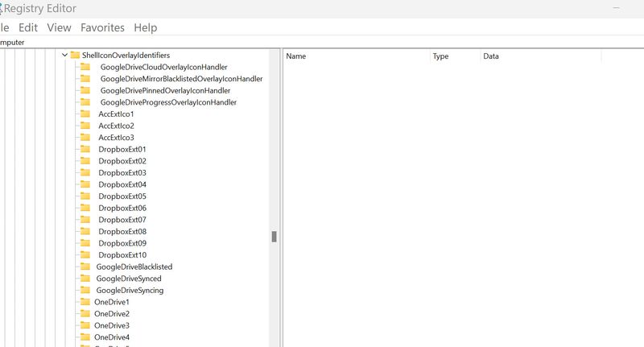Open the Edit menu

(28, 27)
